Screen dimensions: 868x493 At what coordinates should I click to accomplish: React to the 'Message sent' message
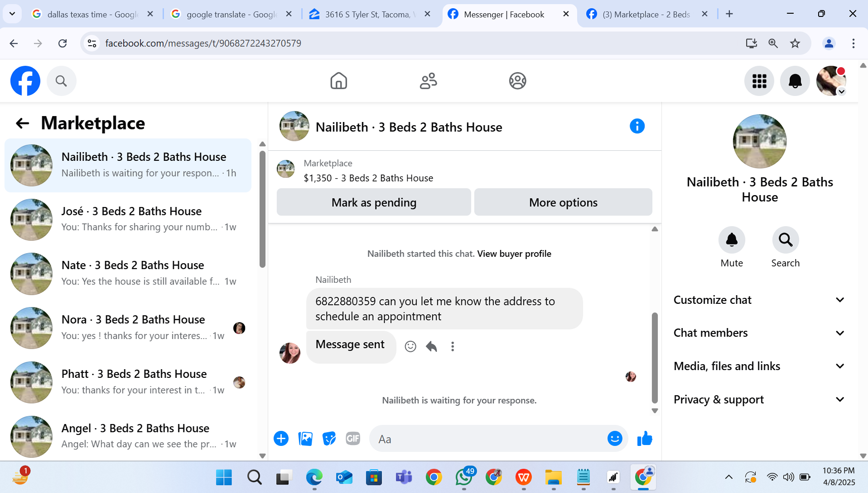coord(410,346)
